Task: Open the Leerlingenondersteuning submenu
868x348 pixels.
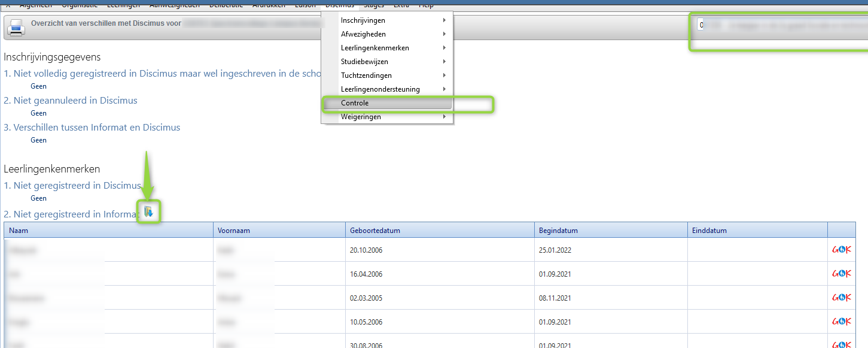Action: tap(387, 89)
